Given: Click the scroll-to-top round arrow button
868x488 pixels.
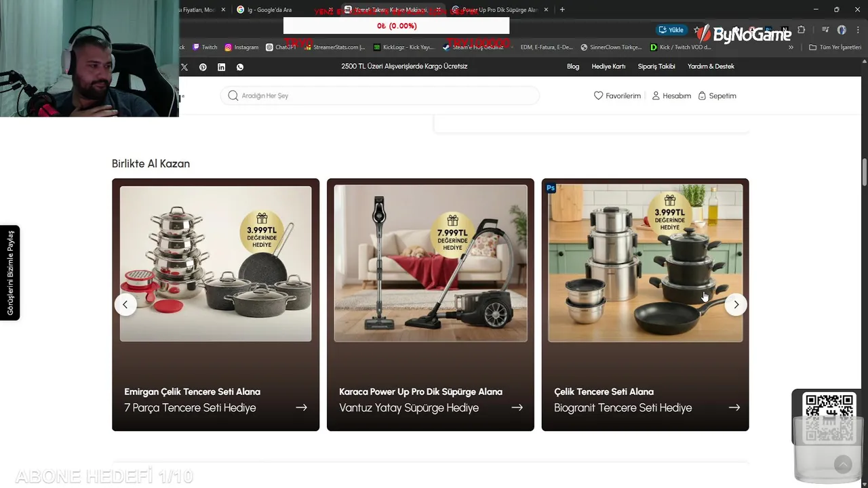Looking at the screenshot, I should pos(843,464).
